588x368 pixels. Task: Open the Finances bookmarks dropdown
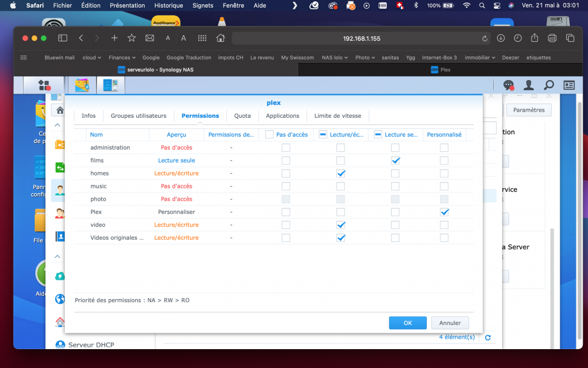click(x=122, y=58)
